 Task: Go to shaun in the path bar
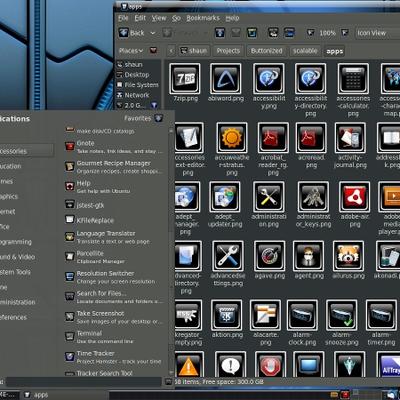pyautogui.click(x=194, y=51)
